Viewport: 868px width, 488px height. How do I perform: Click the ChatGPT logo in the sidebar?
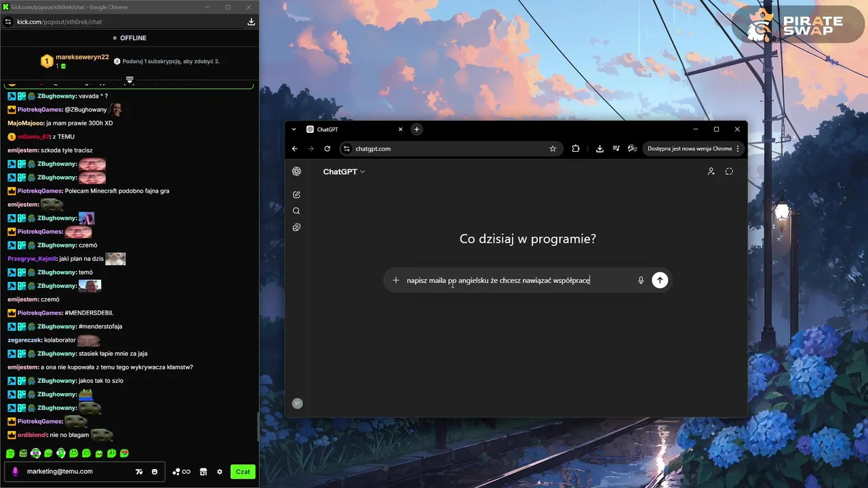296,171
